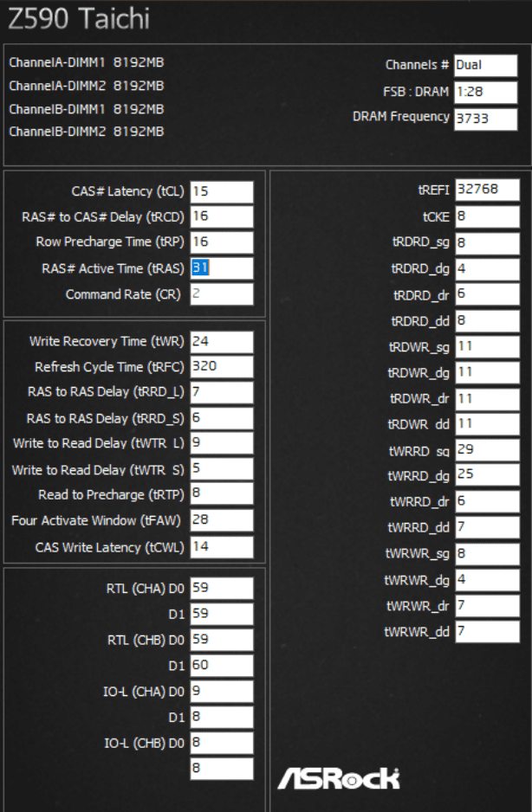Image resolution: width=532 pixels, height=812 pixels.
Task: Click the tRDWR_dr value field
Action: click(488, 399)
